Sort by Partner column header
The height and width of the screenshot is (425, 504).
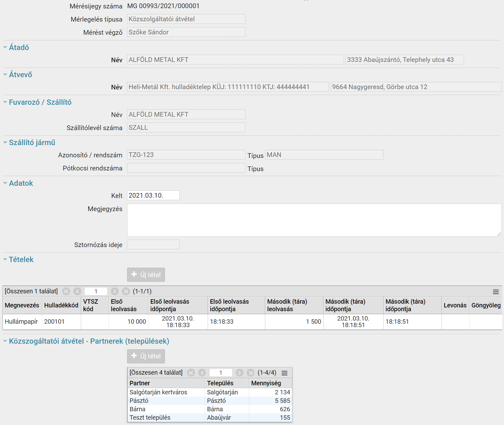point(166,383)
